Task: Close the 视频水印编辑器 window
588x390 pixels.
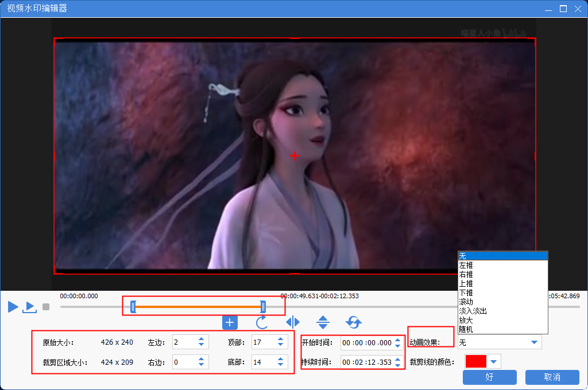Action: [x=578, y=9]
